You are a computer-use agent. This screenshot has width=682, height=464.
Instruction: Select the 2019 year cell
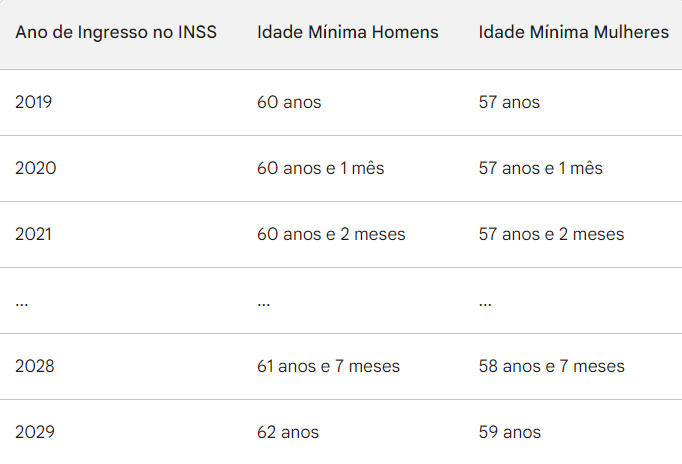point(33,102)
